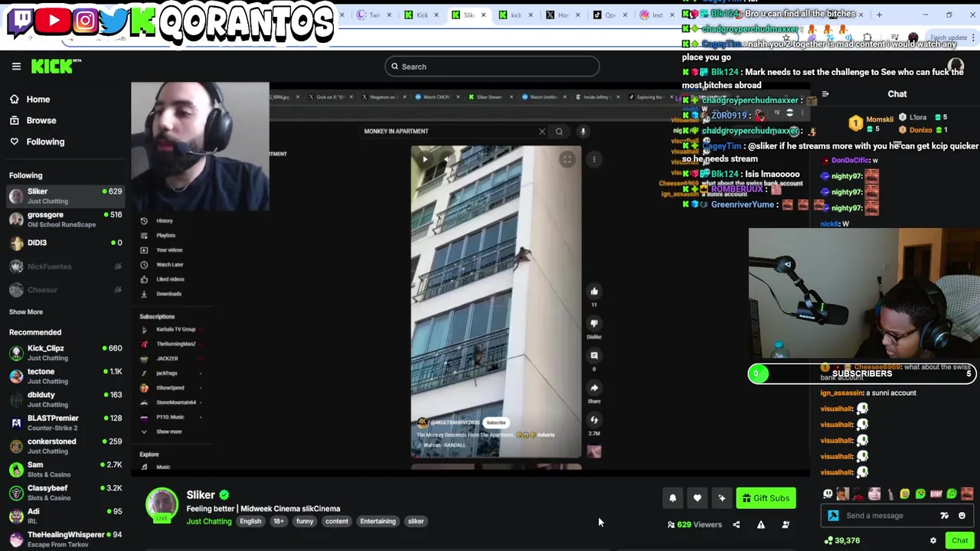Viewport: 980px width, 551px height.
Task: Open the emoji picker in chat input
Action: pos(962,516)
